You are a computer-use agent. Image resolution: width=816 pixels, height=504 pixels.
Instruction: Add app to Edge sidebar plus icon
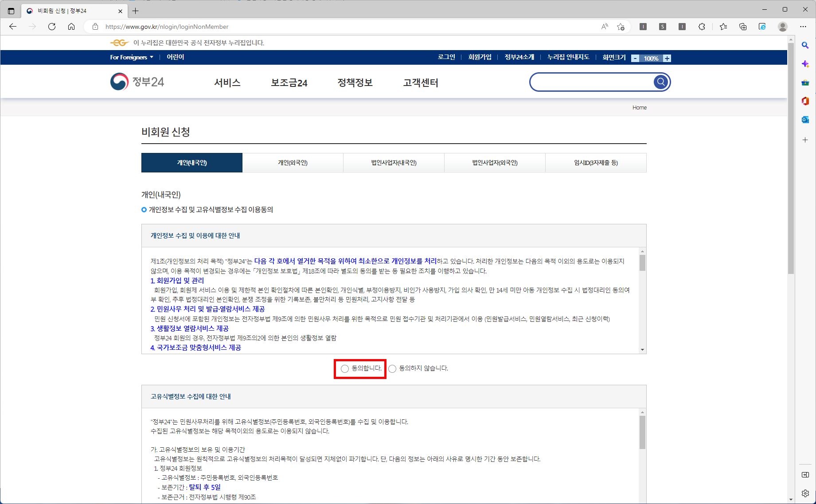[805, 140]
